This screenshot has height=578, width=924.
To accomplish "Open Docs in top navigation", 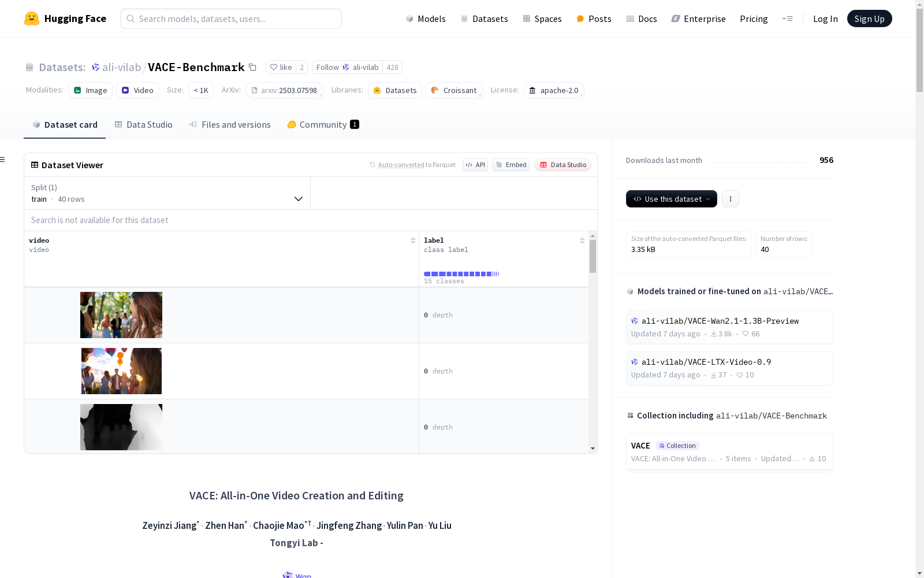I will point(642,18).
